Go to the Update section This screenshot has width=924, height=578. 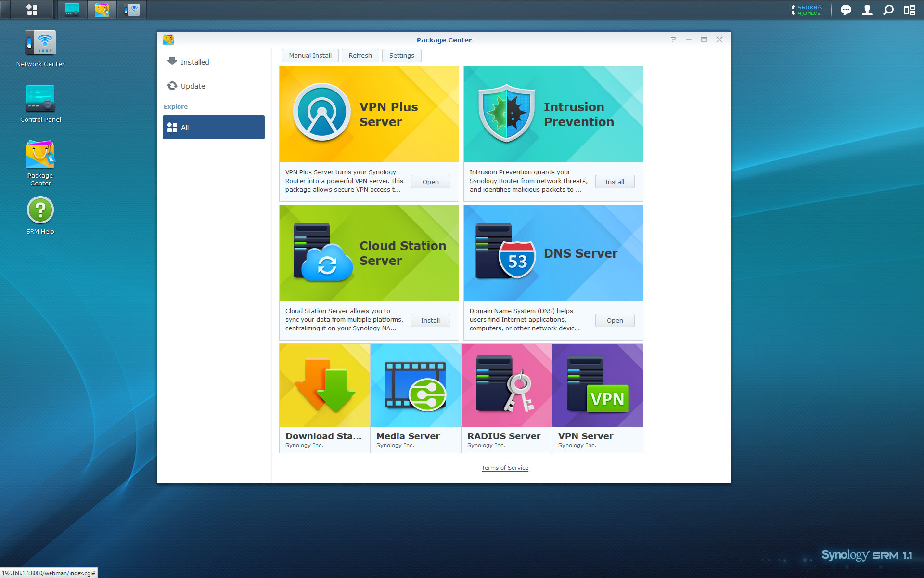[x=214, y=86]
